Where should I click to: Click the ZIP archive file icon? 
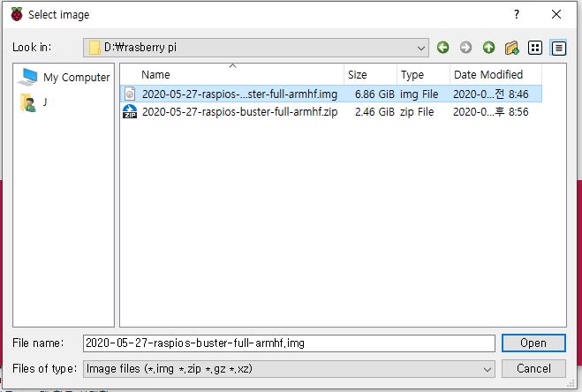click(x=130, y=112)
